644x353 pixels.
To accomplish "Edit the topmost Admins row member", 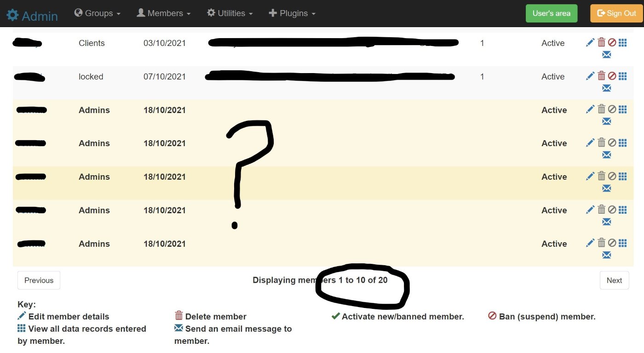I will (590, 109).
